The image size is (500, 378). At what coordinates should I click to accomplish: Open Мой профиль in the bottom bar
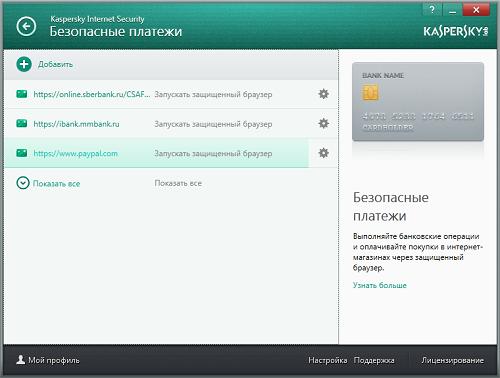54,360
